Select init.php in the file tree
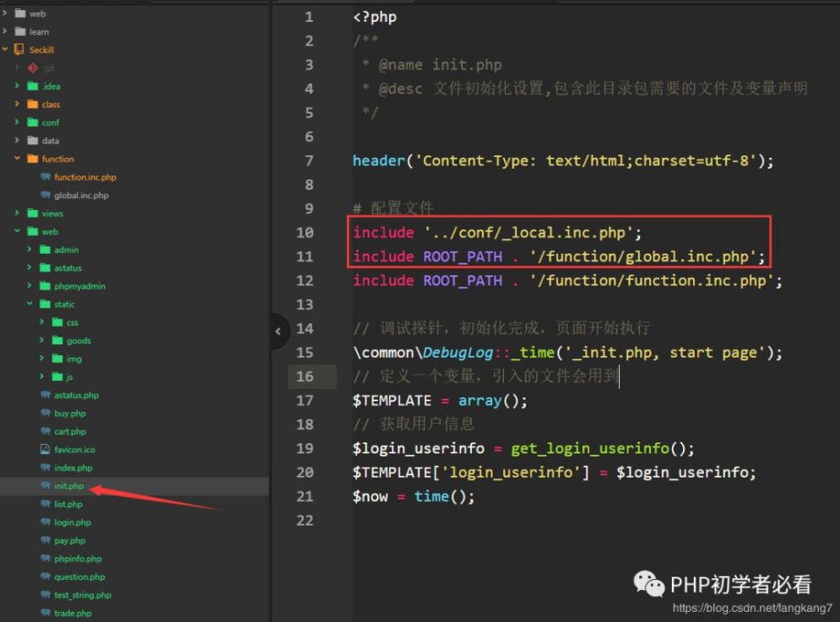The height and width of the screenshot is (622, 840). point(69,486)
